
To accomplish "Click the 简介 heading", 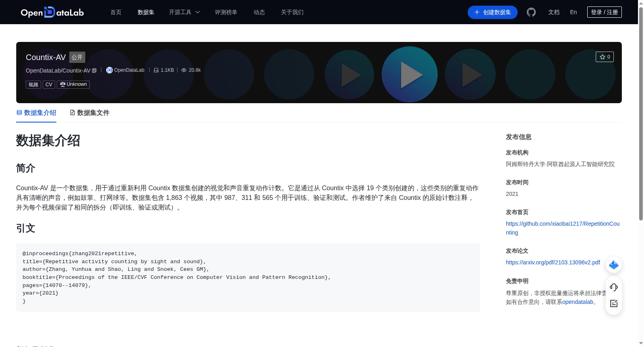I will (26, 168).
